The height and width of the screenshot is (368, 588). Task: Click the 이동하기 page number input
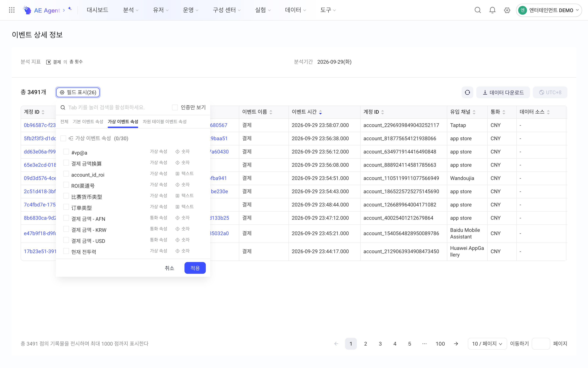(541, 344)
